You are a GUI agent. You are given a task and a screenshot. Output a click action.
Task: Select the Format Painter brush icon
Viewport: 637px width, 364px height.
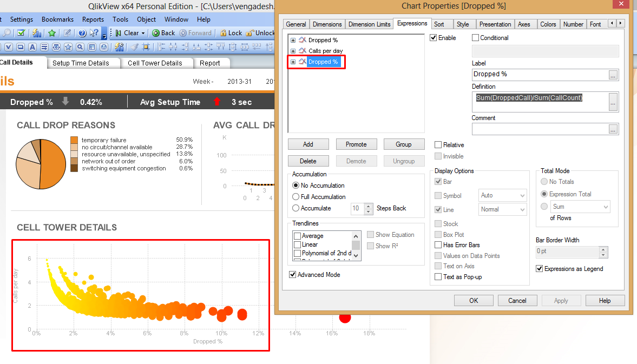coord(134,47)
